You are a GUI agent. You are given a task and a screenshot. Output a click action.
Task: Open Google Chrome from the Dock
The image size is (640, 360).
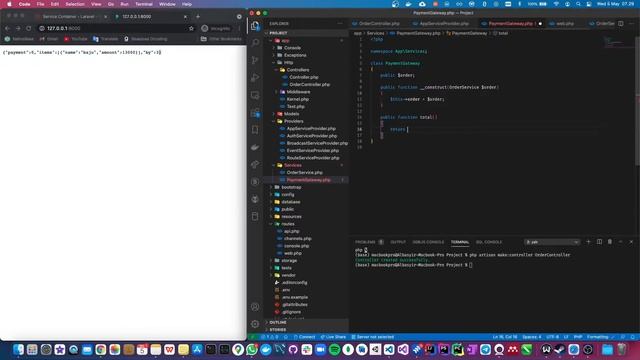coord(101,349)
